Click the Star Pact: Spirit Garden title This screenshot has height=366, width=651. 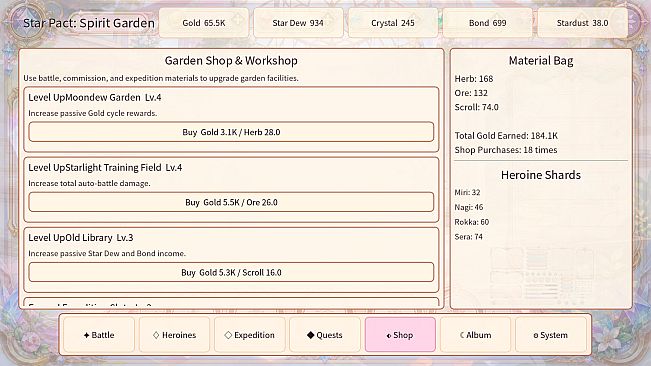(x=89, y=23)
